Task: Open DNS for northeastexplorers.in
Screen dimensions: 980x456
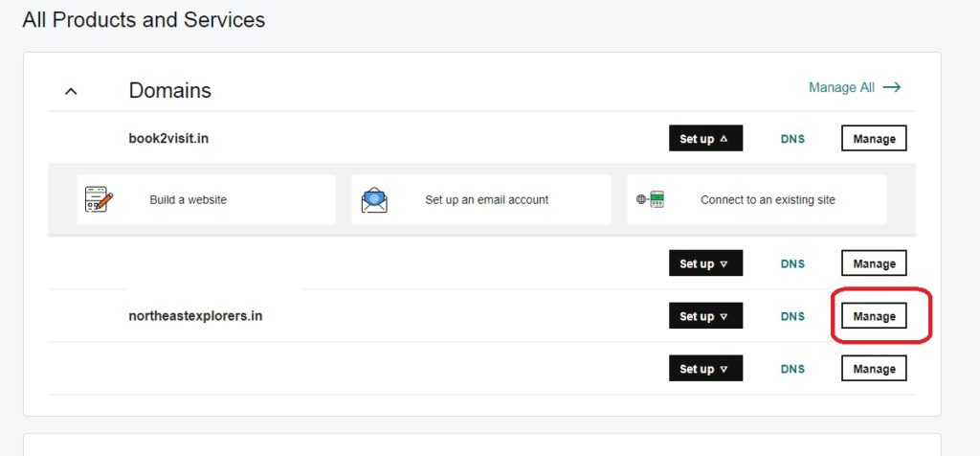Action: point(792,316)
